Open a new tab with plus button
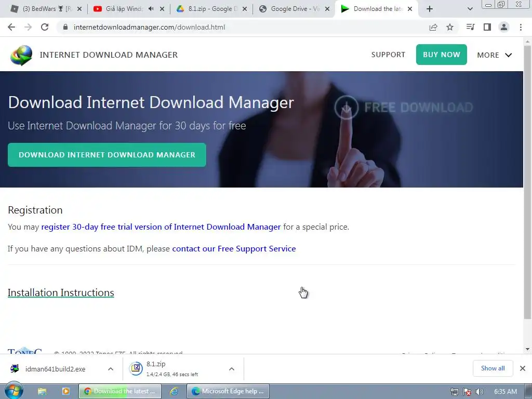This screenshot has width=532, height=399. point(430,9)
